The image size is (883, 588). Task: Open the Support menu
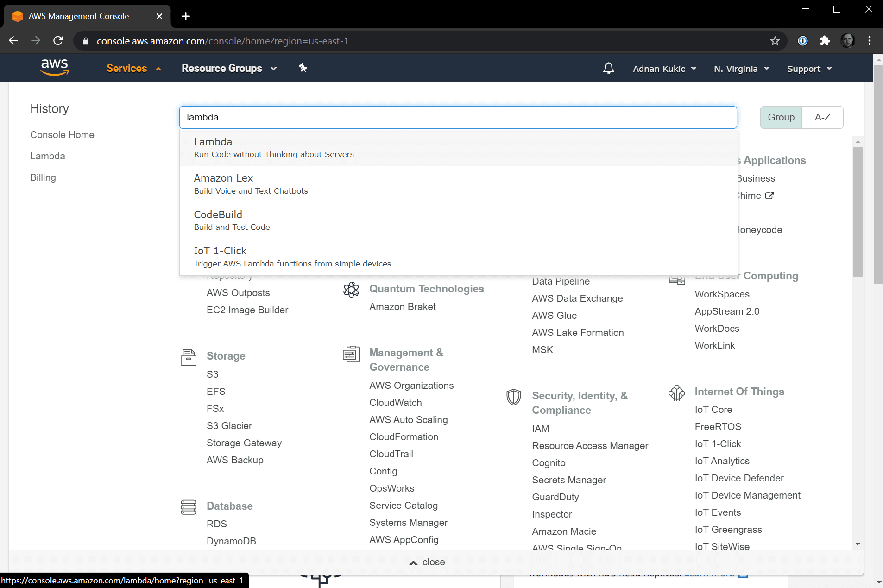(x=809, y=69)
